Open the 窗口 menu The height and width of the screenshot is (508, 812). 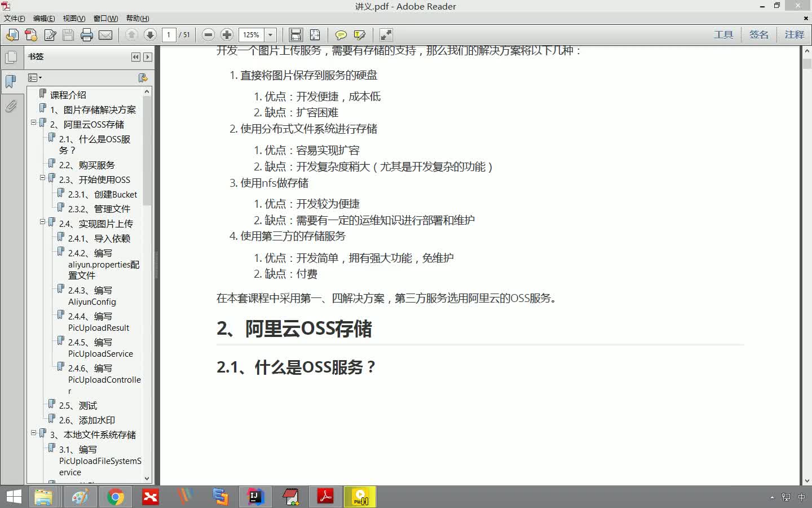(105, 18)
